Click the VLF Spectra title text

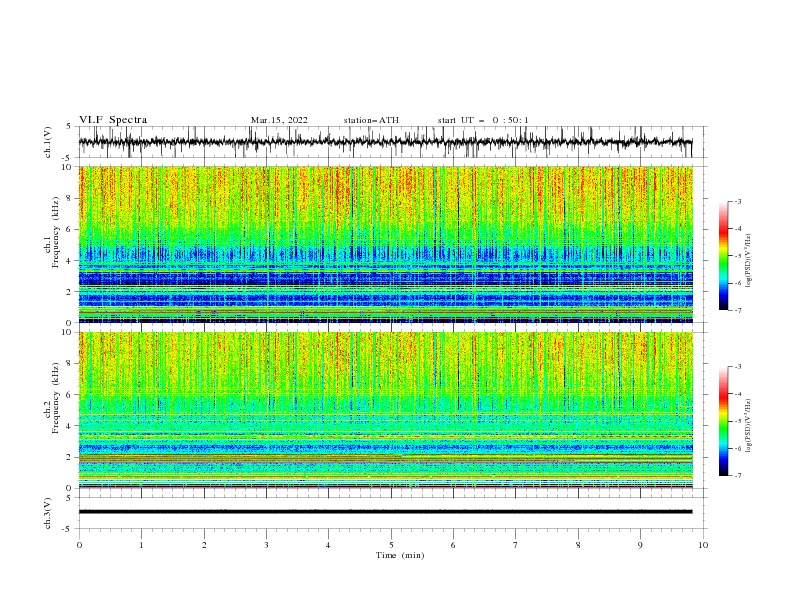click(x=113, y=120)
